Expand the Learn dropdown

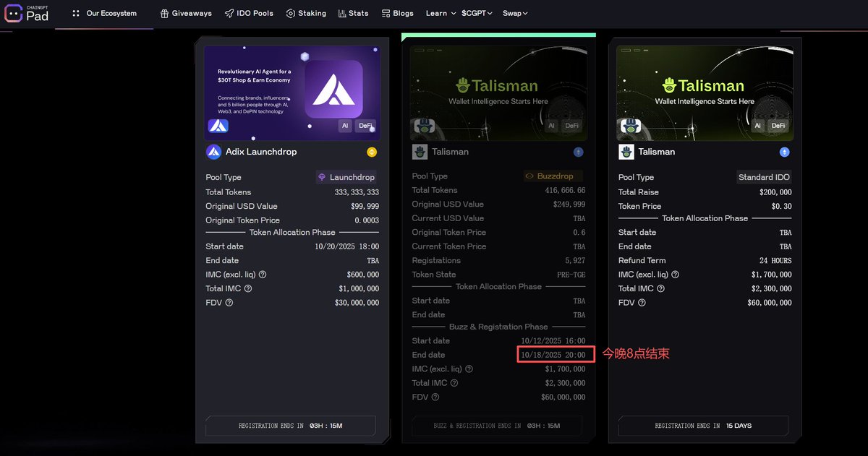[x=441, y=13]
